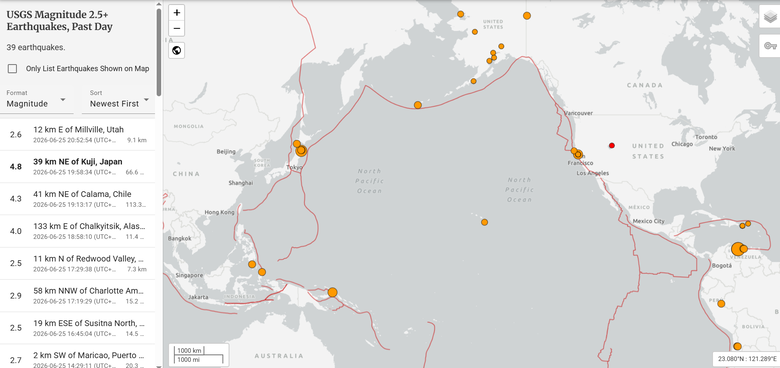
Task: Open 11 km N of Redwood Valley entry
Action: pyautogui.click(x=78, y=264)
